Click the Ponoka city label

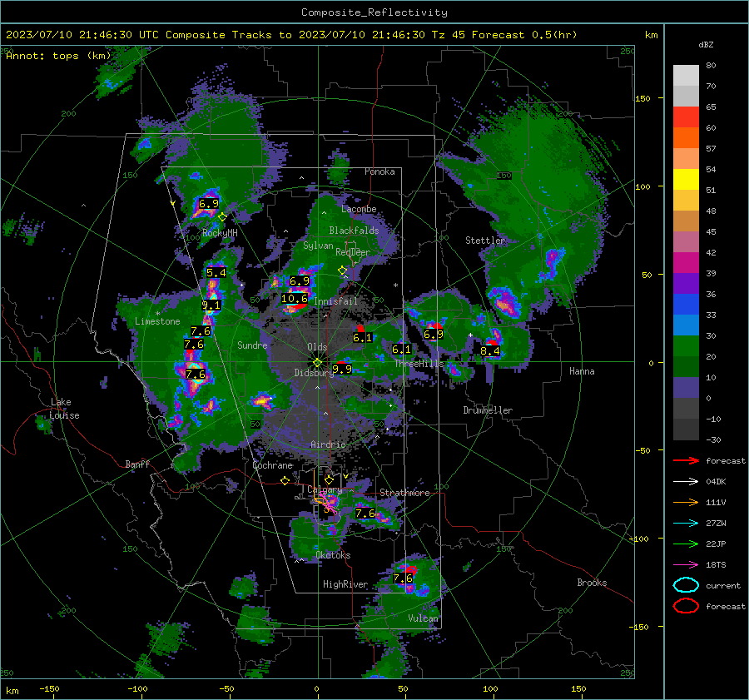(379, 171)
